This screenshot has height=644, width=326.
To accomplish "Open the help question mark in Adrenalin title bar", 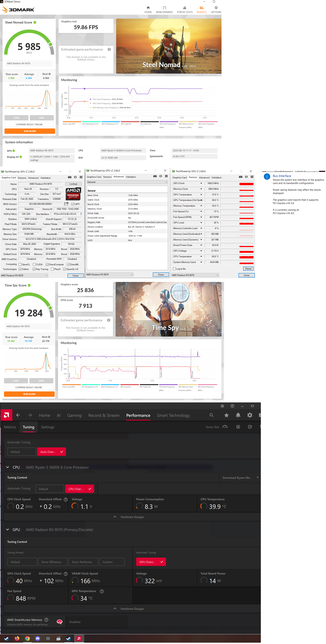I will click(232, 406).
